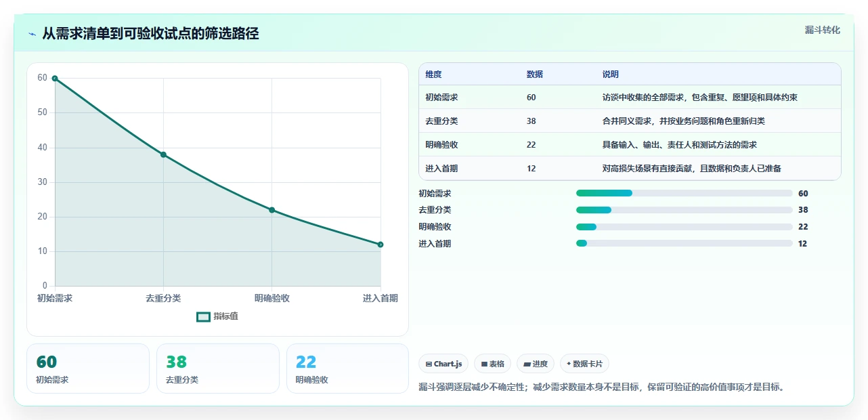This screenshot has height=420, width=868.
Task: Click the 初始需求 progress bar
Action: coord(684,193)
